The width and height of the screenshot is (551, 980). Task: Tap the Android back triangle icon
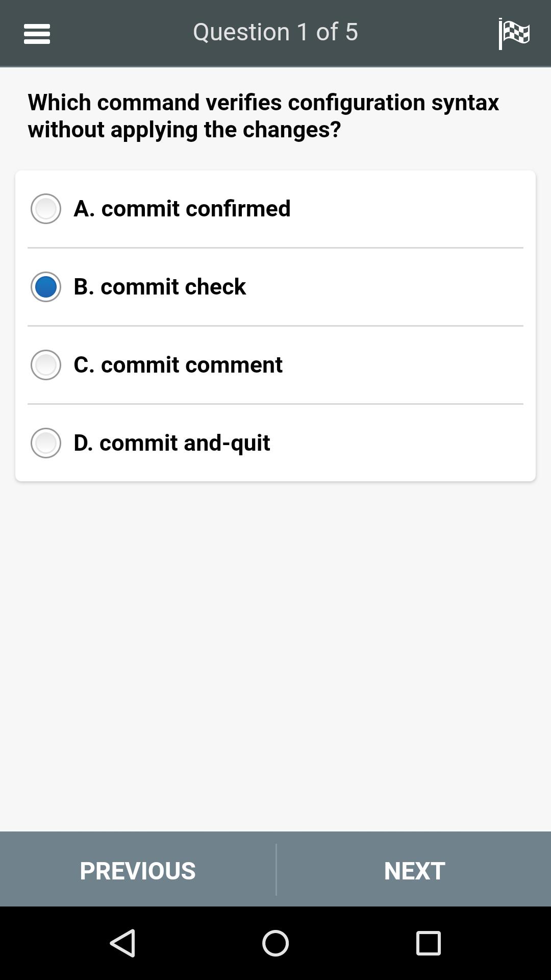pyautogui.click(x=123, y=943)
